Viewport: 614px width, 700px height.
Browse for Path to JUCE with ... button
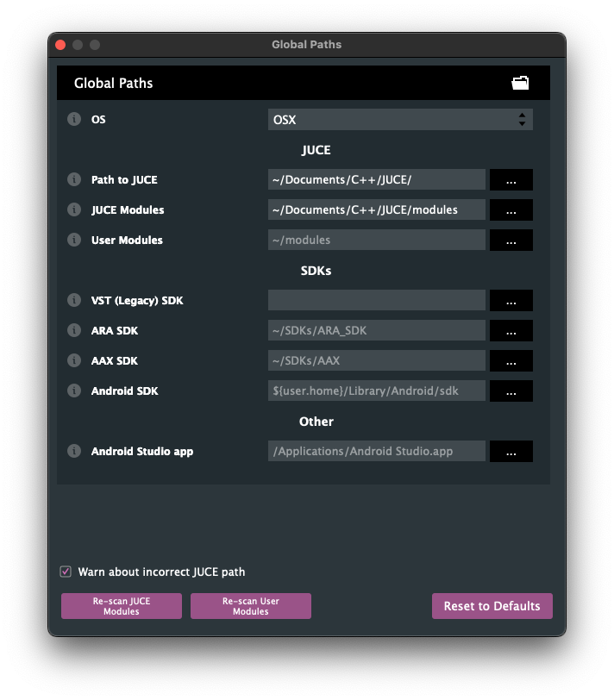coord(511,179)
